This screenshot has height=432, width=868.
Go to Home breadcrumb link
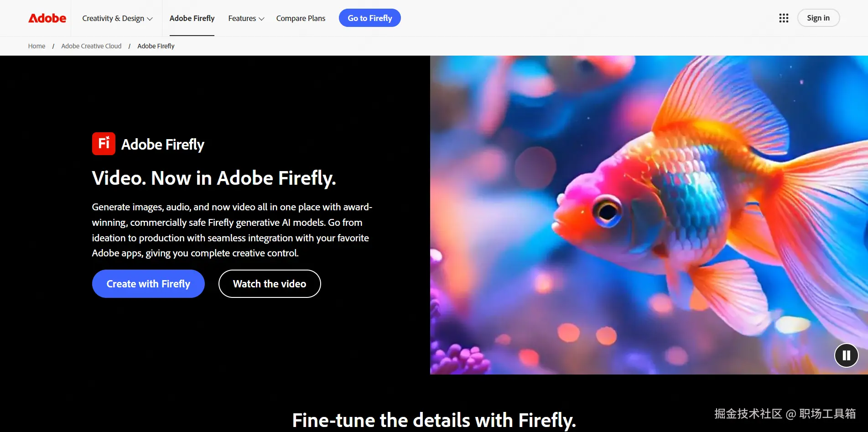[x=36, y=46]
